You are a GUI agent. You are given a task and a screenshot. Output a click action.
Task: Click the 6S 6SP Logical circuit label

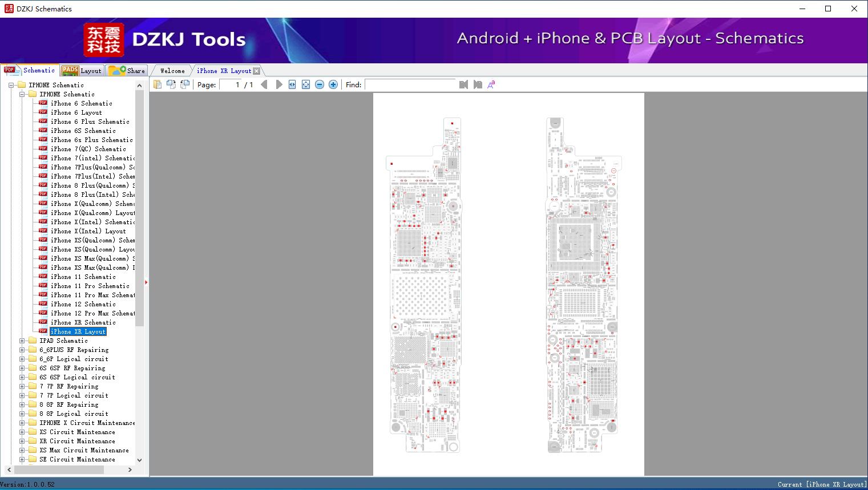coord(77,377)
